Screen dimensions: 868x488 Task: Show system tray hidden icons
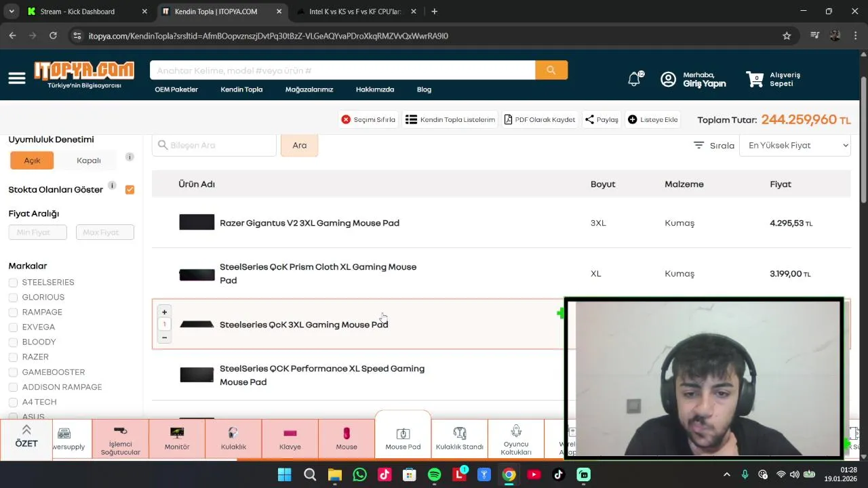pyautogui.click(x=727, y=475)
